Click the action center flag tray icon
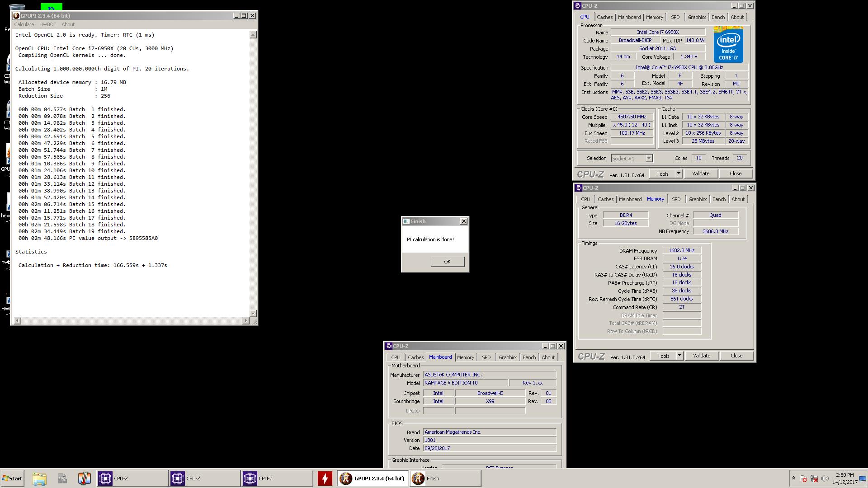868x488 pixels. pyautogui.click(x=803, y=479)
